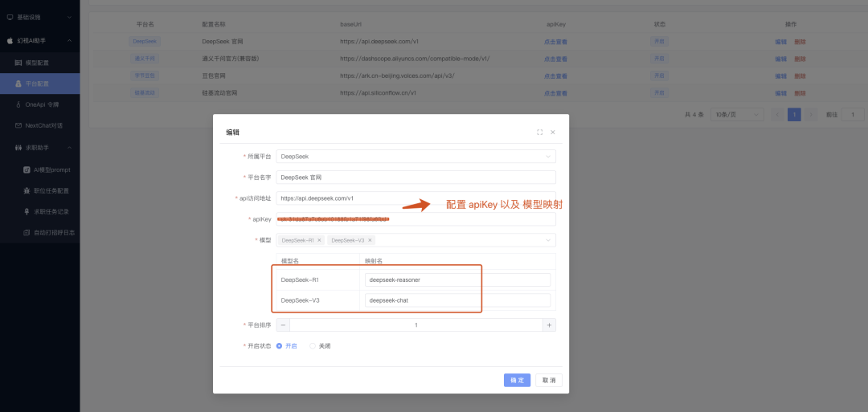Click the deepseek-reasoner mapping name field

coord(458,279)
